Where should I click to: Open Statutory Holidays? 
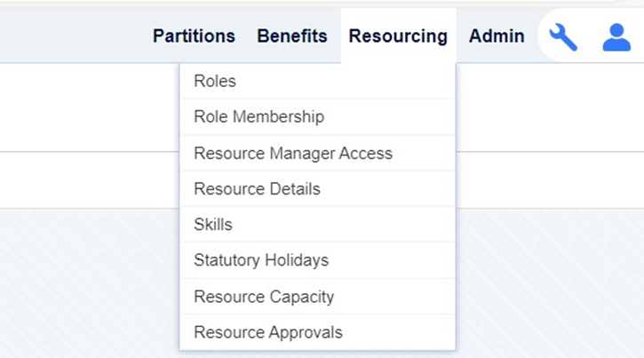[x=317, y=260]
